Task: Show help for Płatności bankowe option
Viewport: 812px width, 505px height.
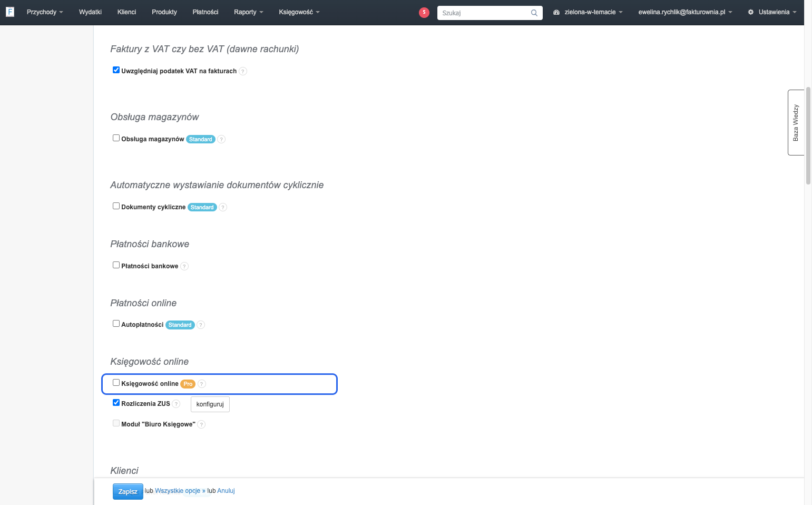Action: coord(184,266)
